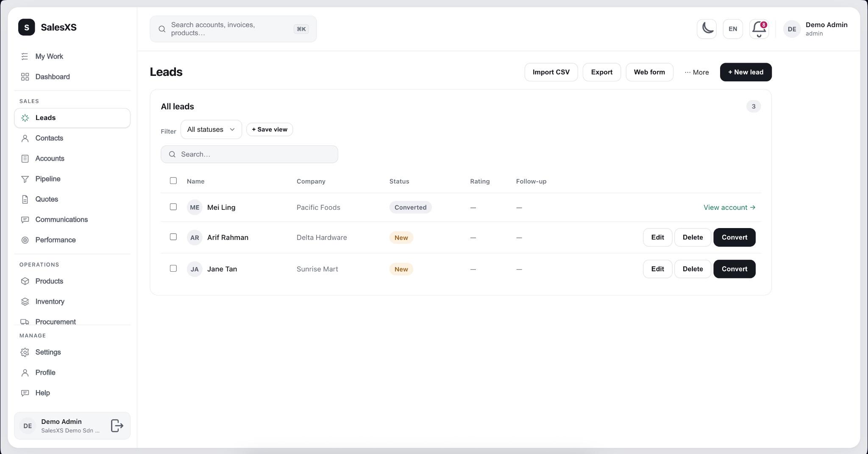Convert the Arif Rahman lead
This screenshot has width=868, height=454.
click(x=734, y=237)
